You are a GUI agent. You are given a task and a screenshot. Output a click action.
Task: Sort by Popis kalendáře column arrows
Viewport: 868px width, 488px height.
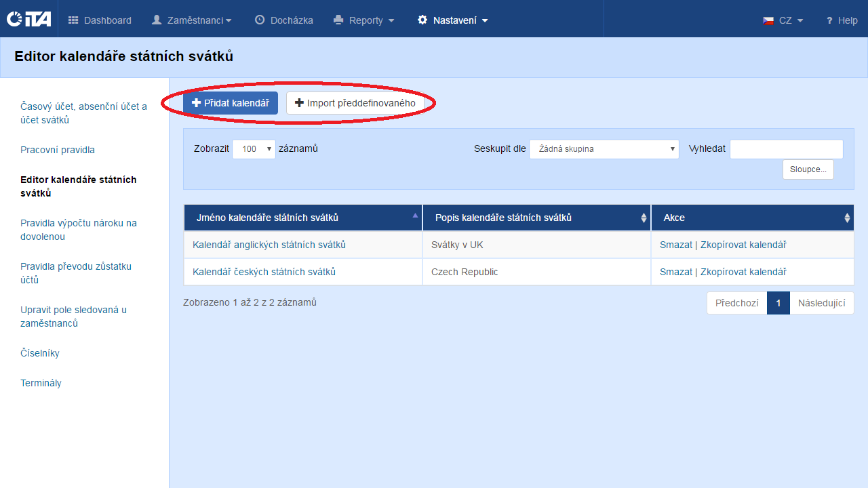point(644,218)
